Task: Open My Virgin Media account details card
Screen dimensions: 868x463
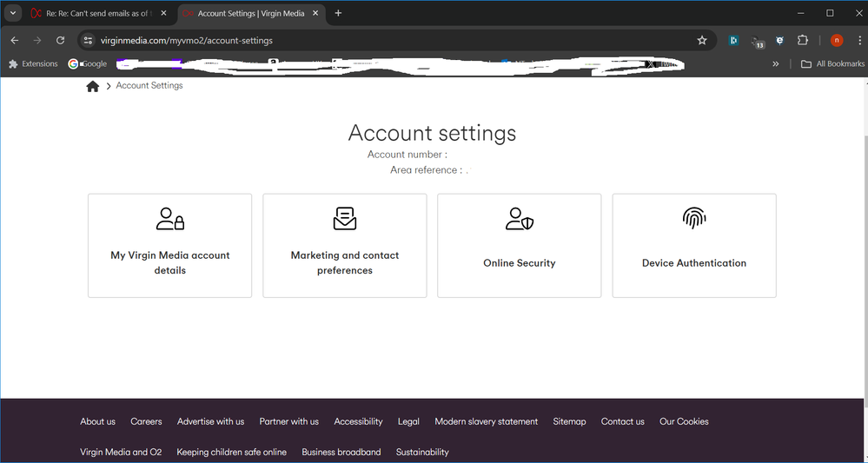Action: [x=170, y=246]
